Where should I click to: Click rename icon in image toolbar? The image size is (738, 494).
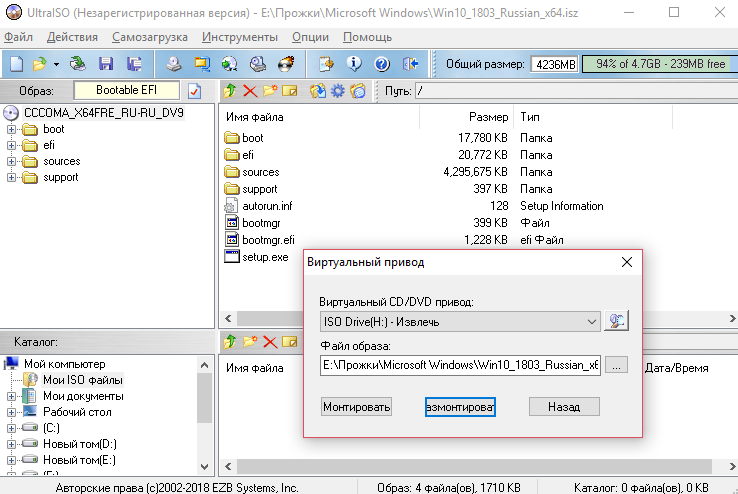(x=289, y=91)
